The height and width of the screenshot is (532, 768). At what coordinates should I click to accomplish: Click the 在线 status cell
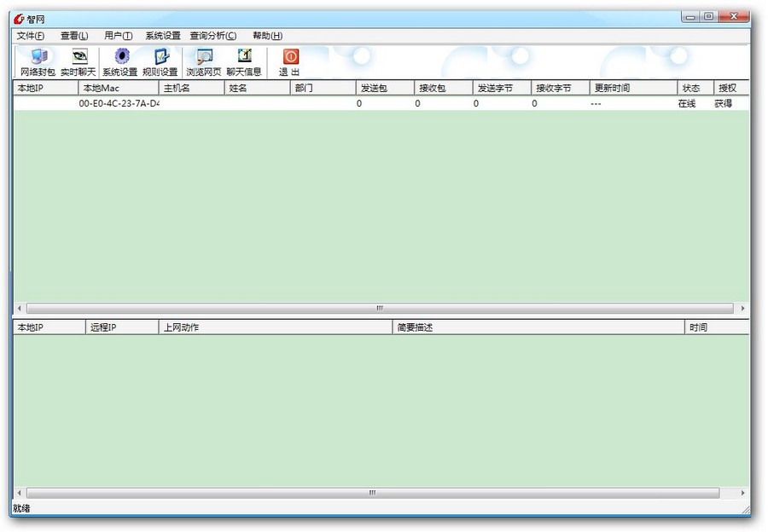(687, 103)
